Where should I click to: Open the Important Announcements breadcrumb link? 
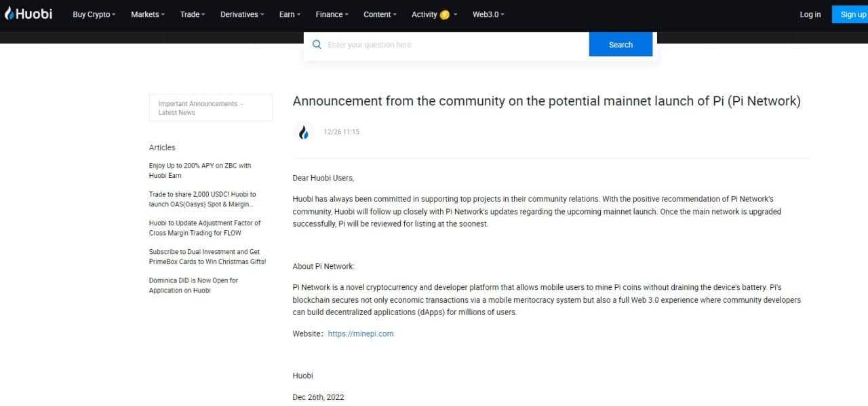[198, 104]
